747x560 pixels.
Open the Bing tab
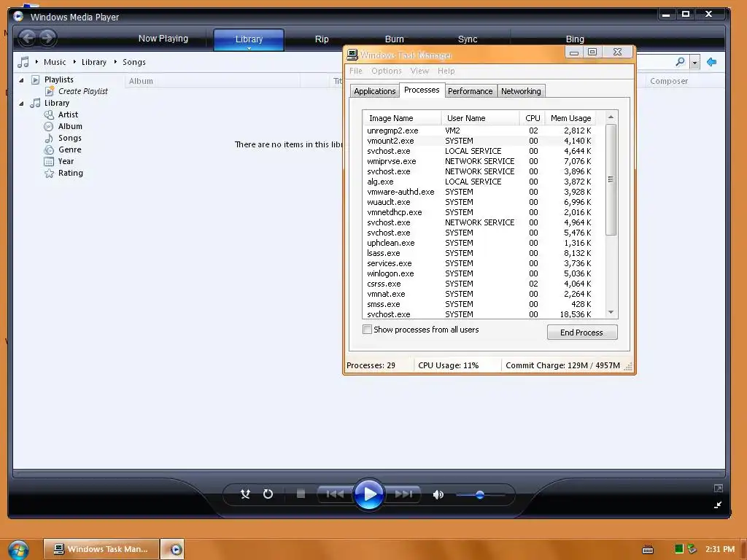tap(575, 39)
